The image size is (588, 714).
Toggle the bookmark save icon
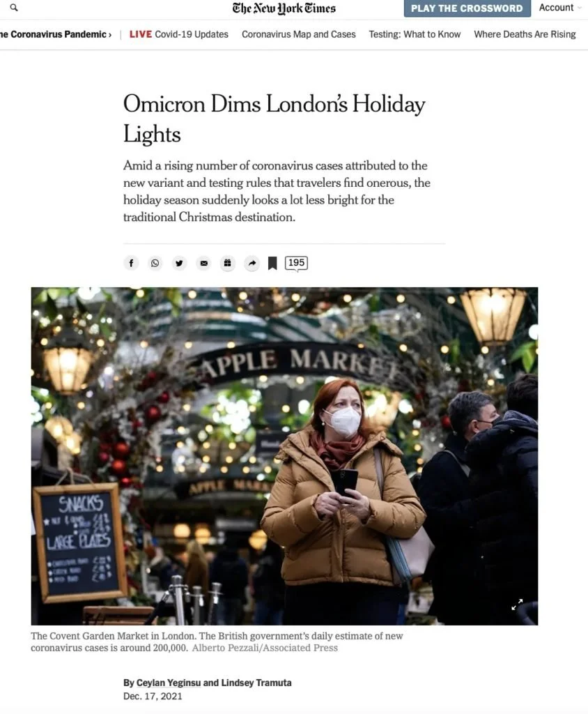(272, 263)
